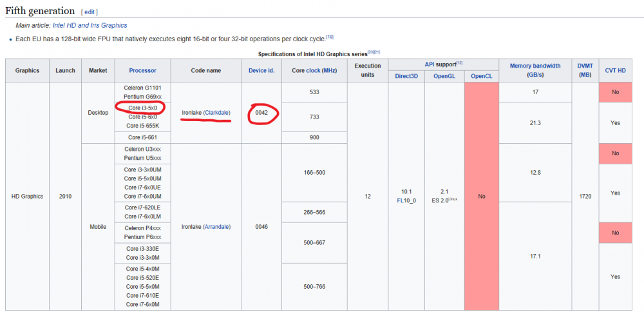The image size is (644, 319).
Task: Click the clock link in Core clock header
Action: tap(314, 70)
